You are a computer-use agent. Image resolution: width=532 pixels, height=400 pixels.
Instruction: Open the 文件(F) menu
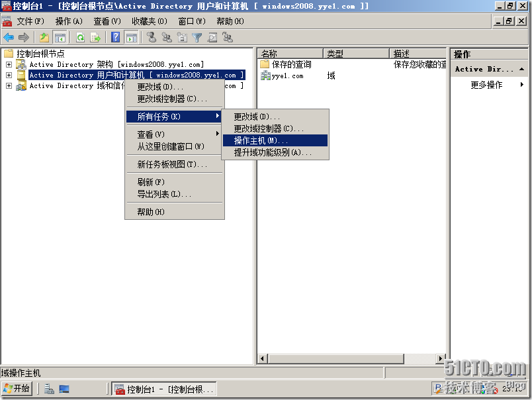tap(30, 21)
